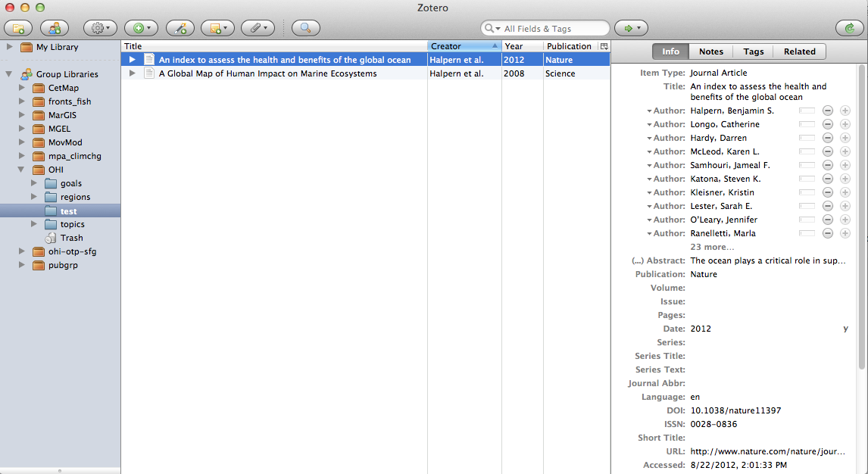Toggle name field mode for Katona, Steven K.
This screenshot has width=868, height=474.
pos(807,179)
